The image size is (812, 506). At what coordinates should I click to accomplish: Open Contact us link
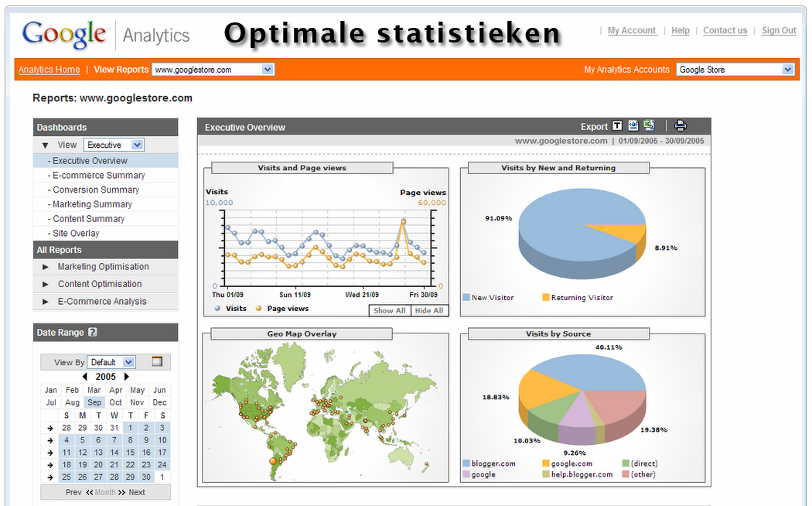(x=725, y=30)
